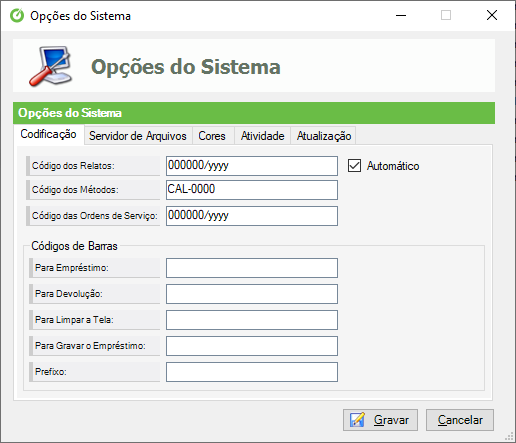Image resolution: width=516 pixels, height=443 pixels.
Task: Select the Atividade tab
Action: pyautogui.click(x=262, y=136)
